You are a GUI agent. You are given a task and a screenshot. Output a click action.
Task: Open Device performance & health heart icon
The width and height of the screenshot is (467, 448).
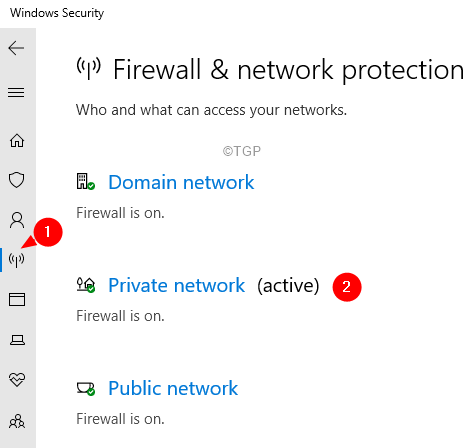pyautogui.click(x=17, y=379)
